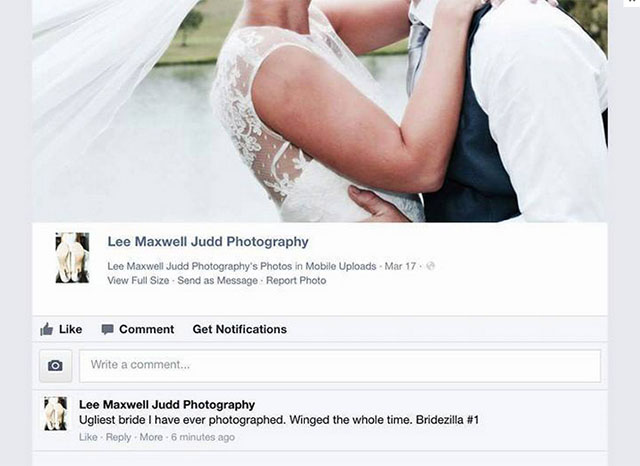The image size is (640, 466).
Task: Click the Comment button label
Action: coord(147,329)
